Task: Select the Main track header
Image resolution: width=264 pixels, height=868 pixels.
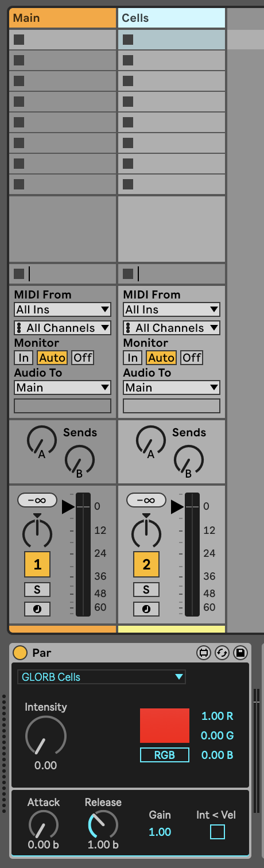Action: [x=63, y=18]
